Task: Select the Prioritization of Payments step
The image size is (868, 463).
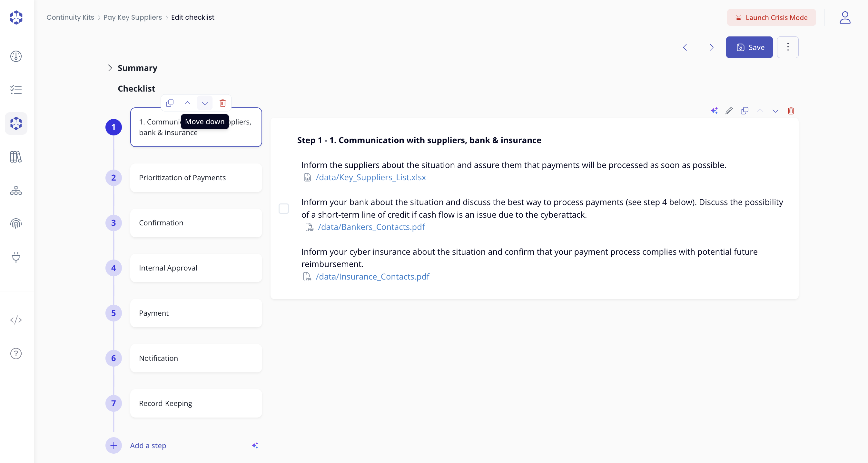Action: [x=196, y=178]
